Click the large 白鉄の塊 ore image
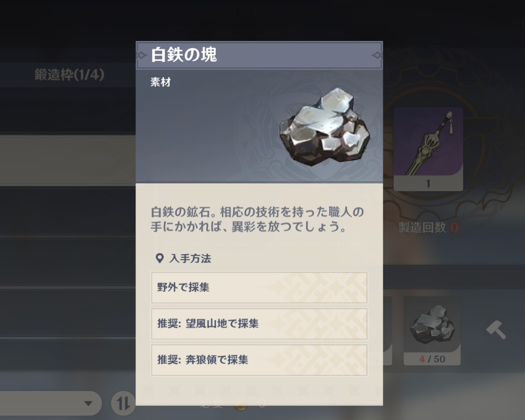Screen dimensions: 525x420 324,128
